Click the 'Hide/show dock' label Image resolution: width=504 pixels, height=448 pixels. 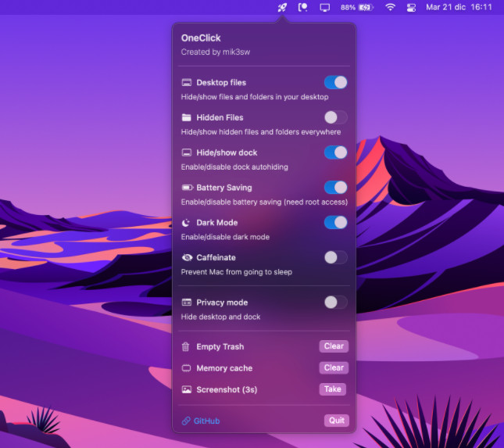click(x=227, y=152)
